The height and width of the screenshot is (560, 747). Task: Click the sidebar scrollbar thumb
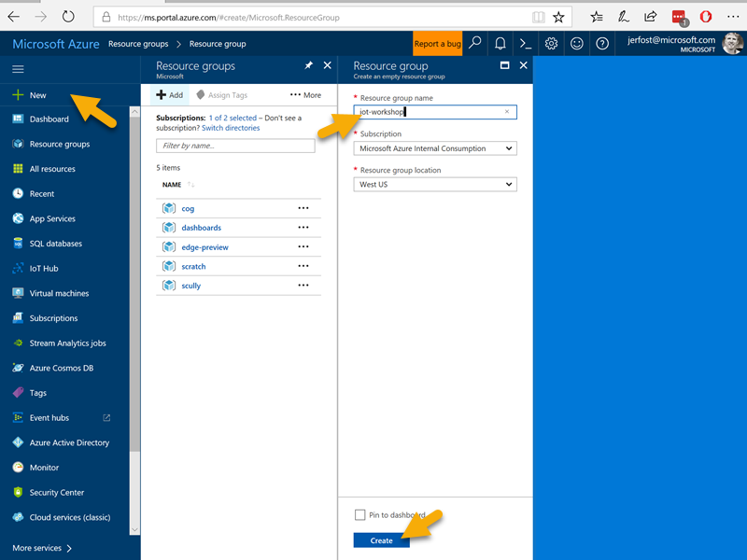[134, 284]
